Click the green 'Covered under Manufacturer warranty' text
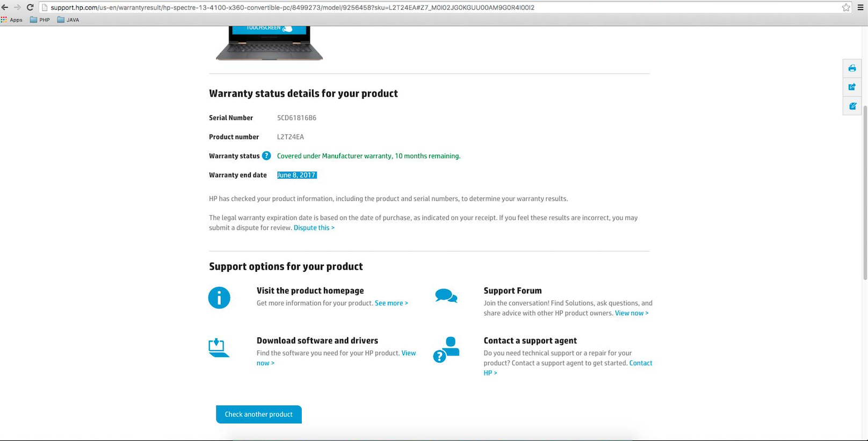868x441 pixels. [x=368, y=156]
